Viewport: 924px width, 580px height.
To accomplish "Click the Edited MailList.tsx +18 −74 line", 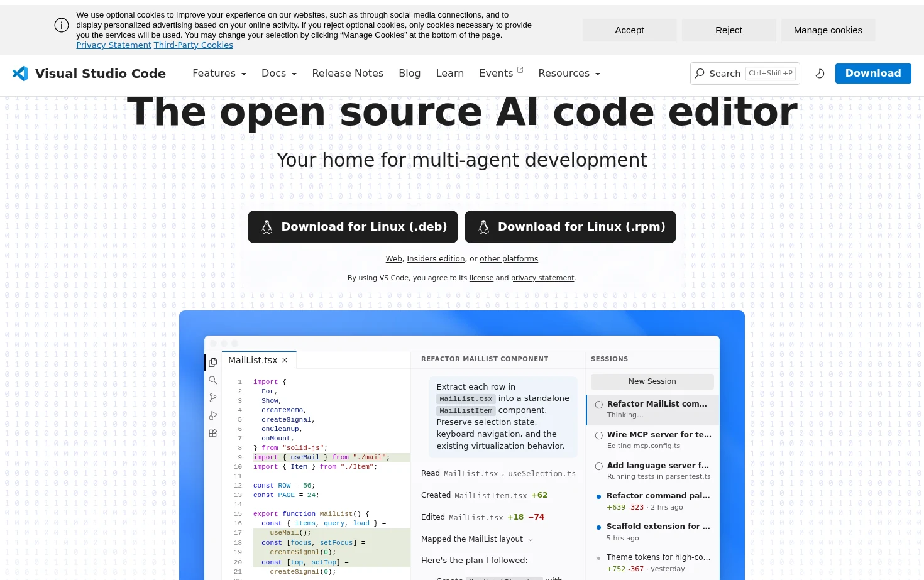I will click(483, 517).
